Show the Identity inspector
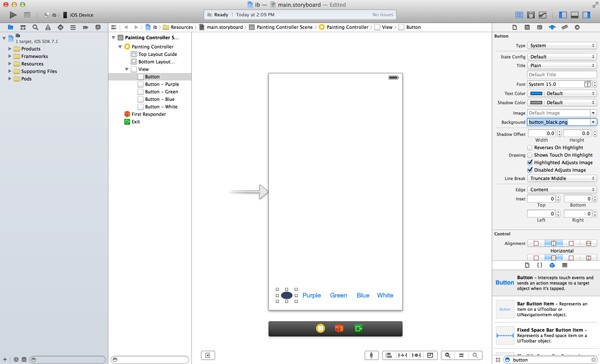This screenshot has width=600, height=364. pos(540,28)
